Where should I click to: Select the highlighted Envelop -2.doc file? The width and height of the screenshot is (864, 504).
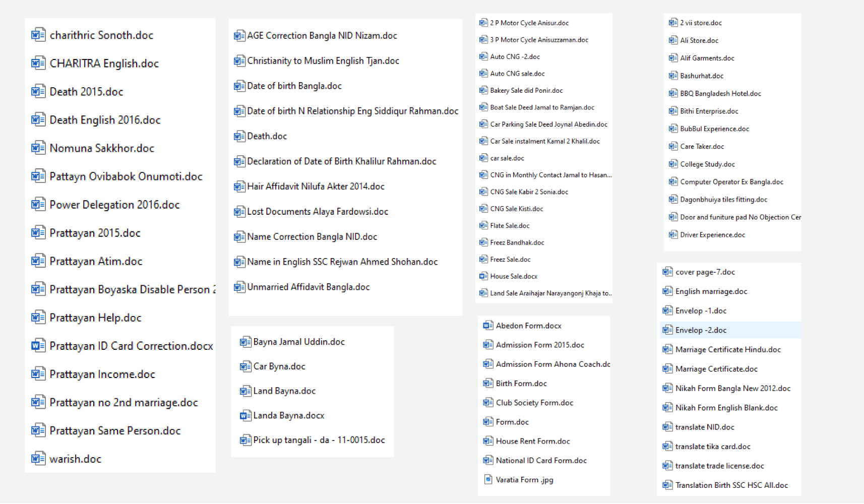pos(701,330)
